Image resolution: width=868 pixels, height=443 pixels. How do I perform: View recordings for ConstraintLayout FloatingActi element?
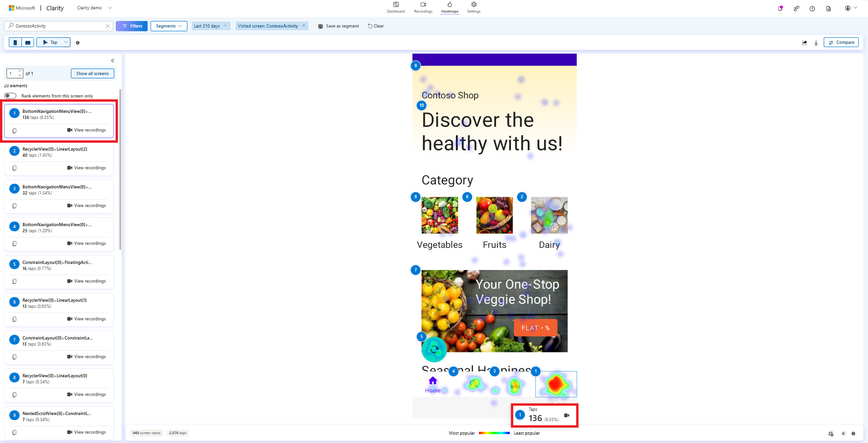click(87, 281)
